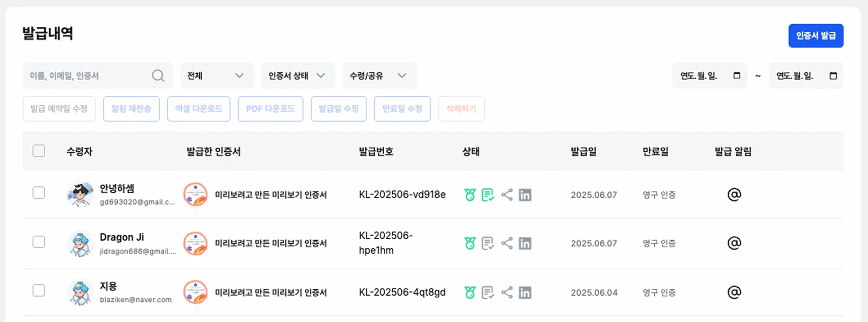Open the certificate thumbnail for Dragon Ji
The height and width of the screenshot is (322, 868).
pyautogui.click(x=195, y=243)
